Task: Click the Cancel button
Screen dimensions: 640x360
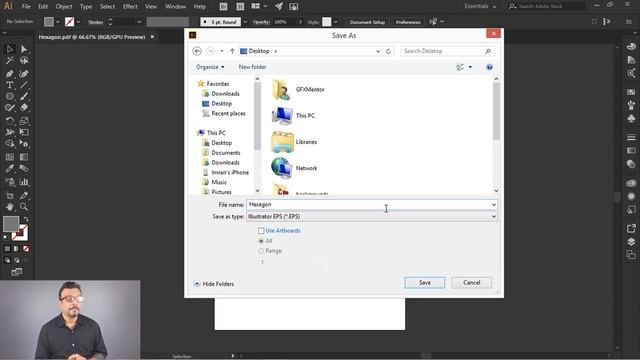Action: point(471,282)
